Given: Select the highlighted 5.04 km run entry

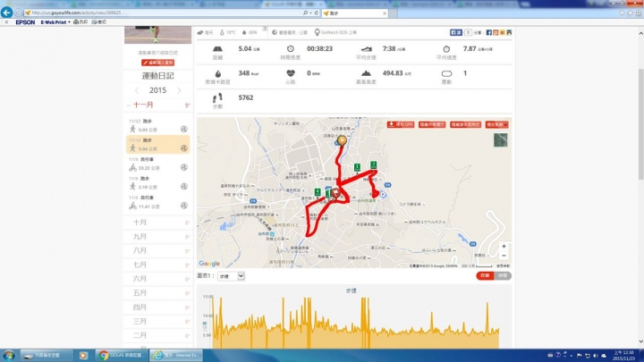Looking at the screenshot, I should pos(157,145).
